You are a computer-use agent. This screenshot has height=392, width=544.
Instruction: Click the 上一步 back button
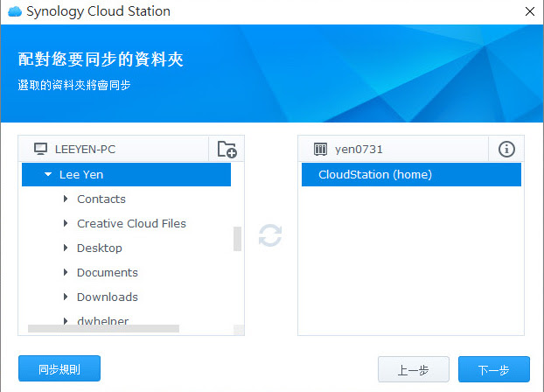pos(414,369)
